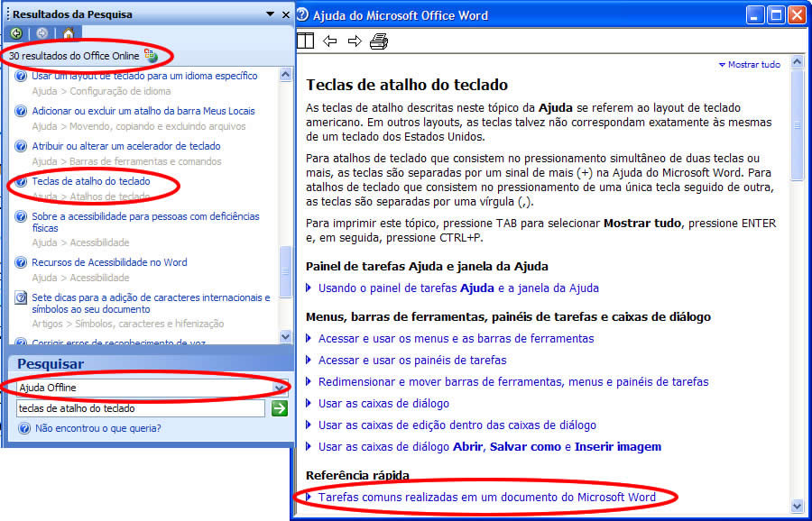
Task: Open result 'Teclas de atalho do teclado'
Action: (x=91, y=181)
